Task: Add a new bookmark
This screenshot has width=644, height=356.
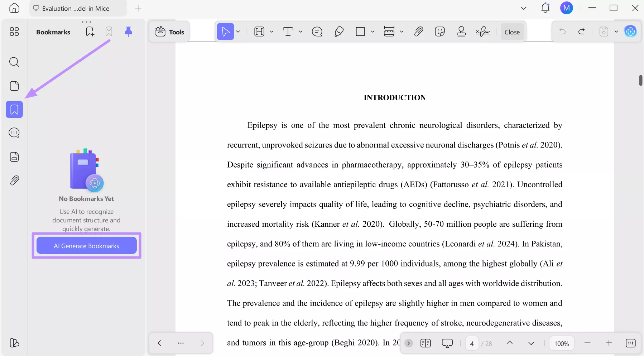Action: 89,32
